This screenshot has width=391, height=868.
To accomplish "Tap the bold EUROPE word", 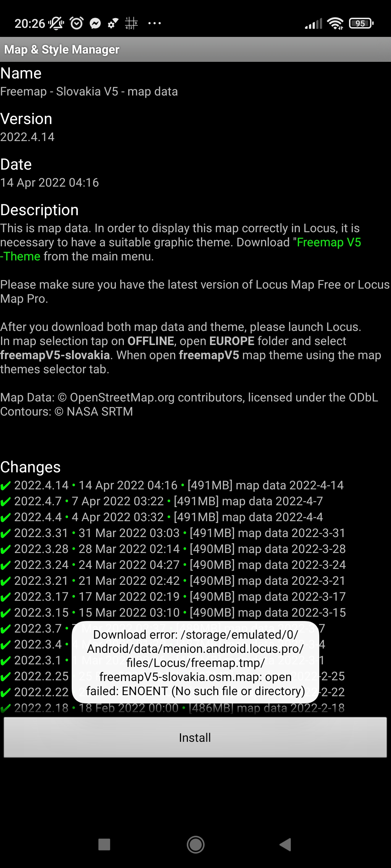I will point(232,341).
